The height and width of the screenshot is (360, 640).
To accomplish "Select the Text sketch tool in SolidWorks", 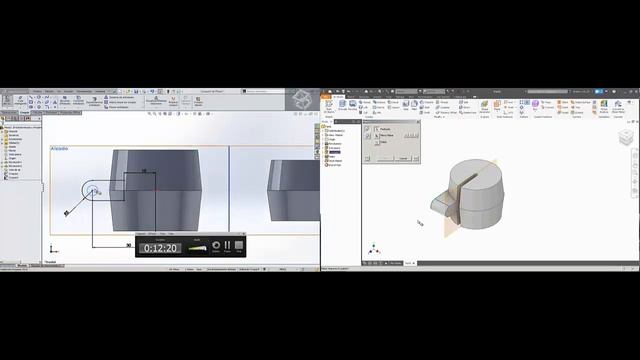I will (x=55, y=102).
